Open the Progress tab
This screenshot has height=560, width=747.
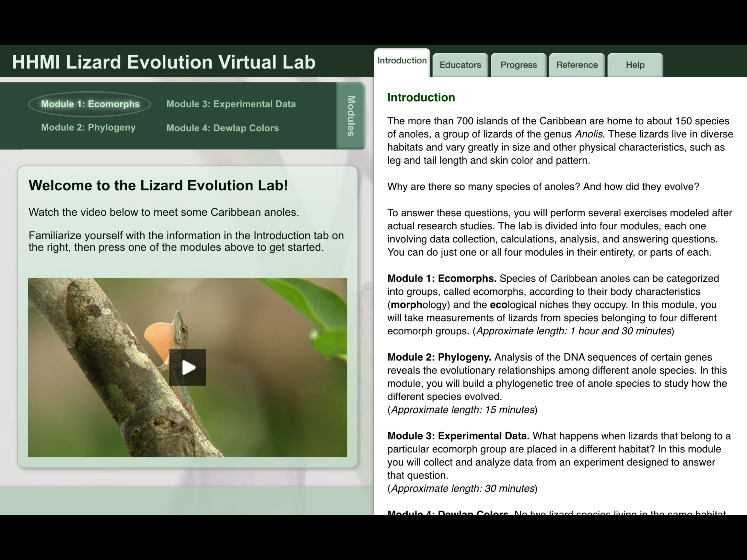click(518, 65)
